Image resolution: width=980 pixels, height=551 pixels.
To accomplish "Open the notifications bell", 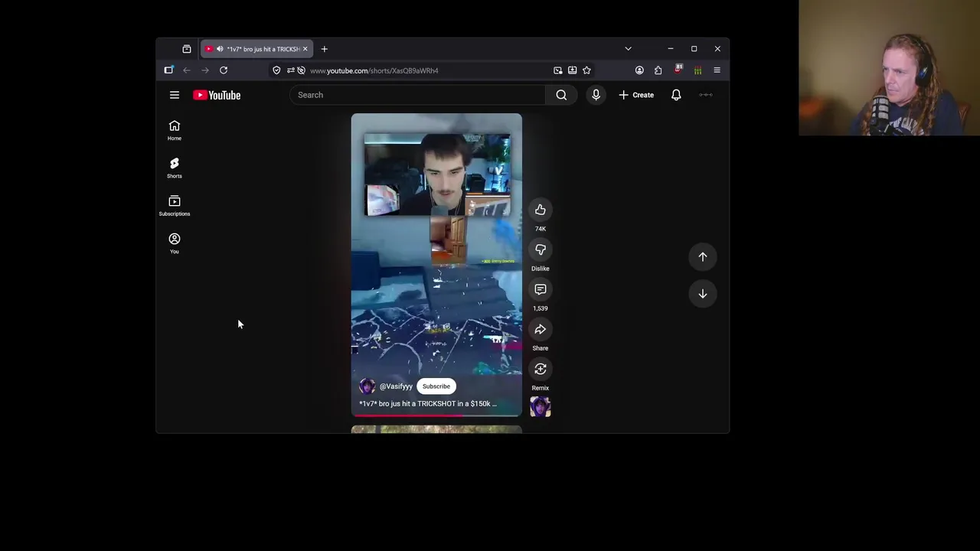I will point(676,95).
